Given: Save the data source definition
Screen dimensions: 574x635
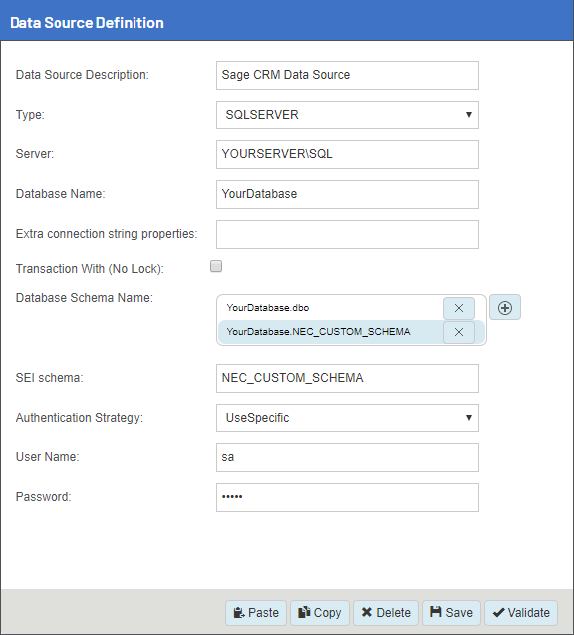Looking at the screenshot, I should pos(451,613).
